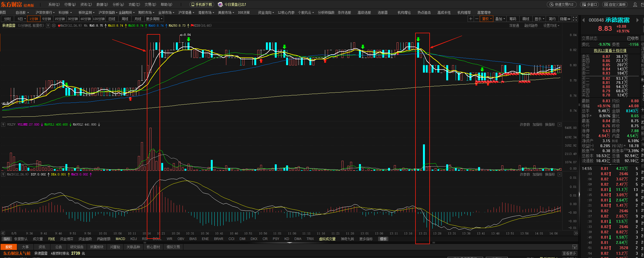Switch to 日线 daily chart
The height and width of the screenshot is (258, 644).
[112, 19]
